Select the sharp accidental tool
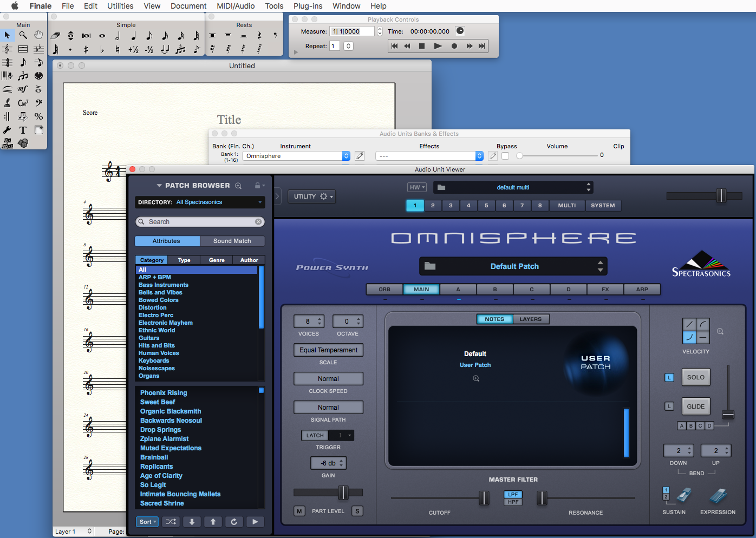 (x=86, y=50)
